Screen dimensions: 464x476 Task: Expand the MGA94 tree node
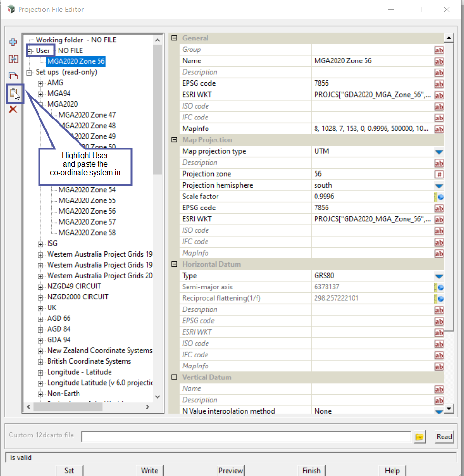click(40, 94)
